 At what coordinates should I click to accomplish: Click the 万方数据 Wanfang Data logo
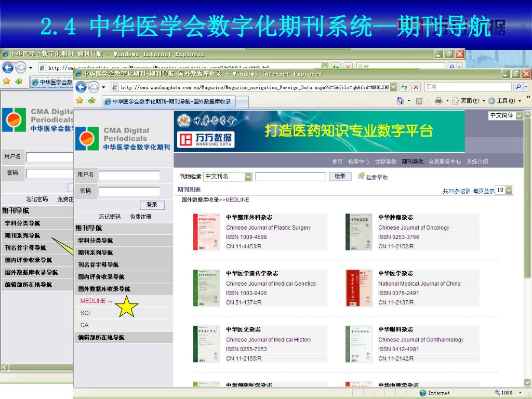(206, 139)
